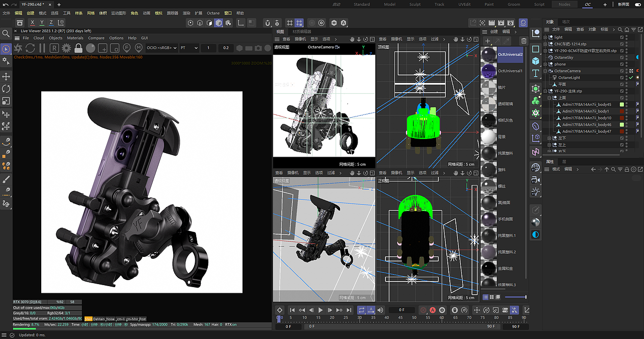Play the timeline animation forward
Viewport: 644px width, 339px height.
tap(320, 310)
